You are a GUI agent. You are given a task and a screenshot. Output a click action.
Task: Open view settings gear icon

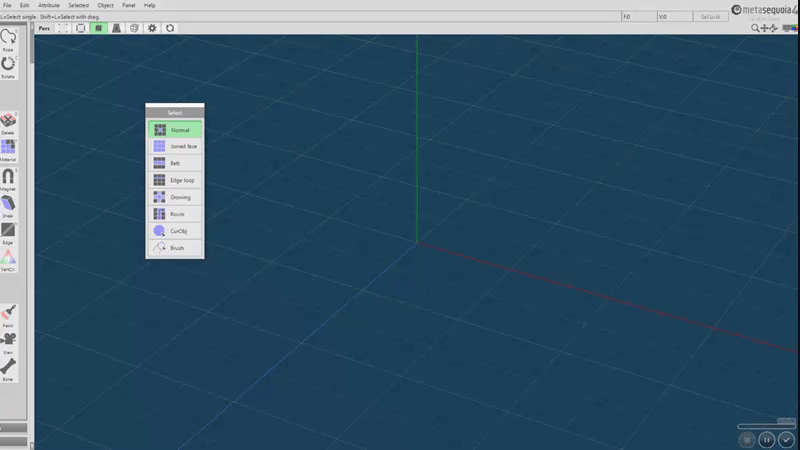(x=152, y=29)
